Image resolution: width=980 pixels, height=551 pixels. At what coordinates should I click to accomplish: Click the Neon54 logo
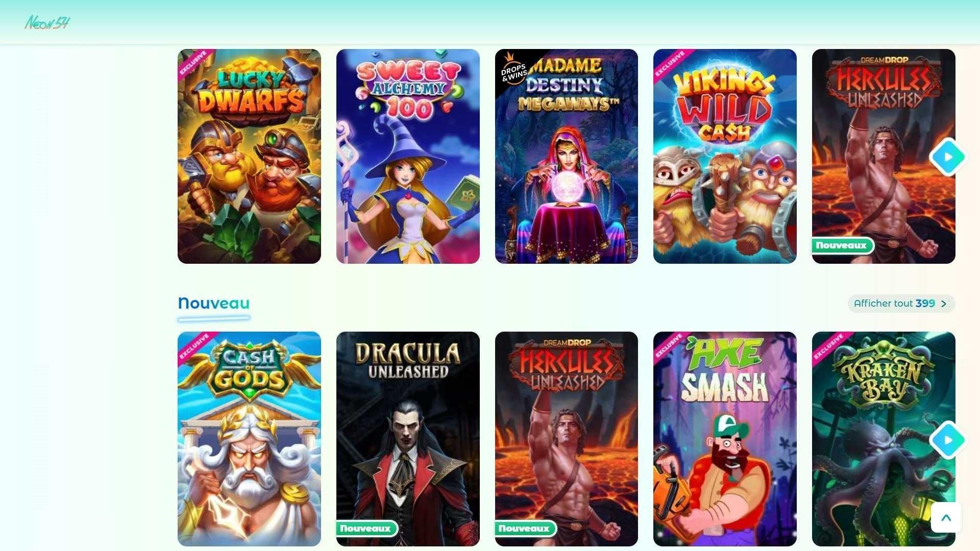[x=47, y=22]
